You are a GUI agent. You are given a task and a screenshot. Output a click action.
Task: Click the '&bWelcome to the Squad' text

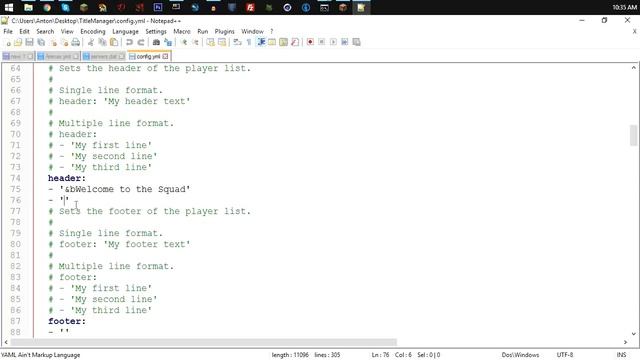[124, 189]
